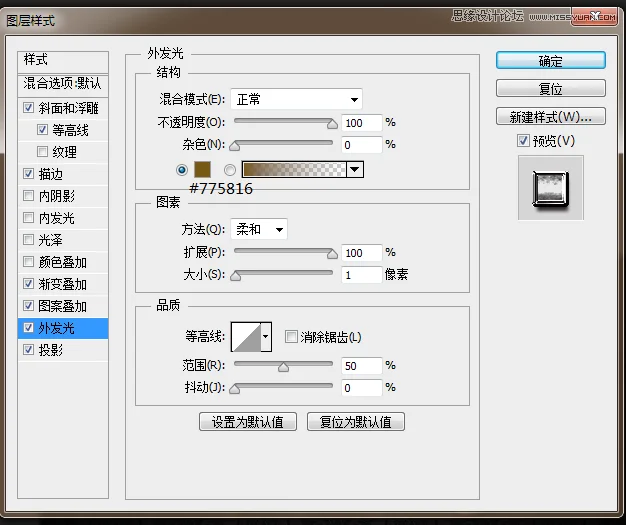
Task: Enable 纹理 checkbox
Action: 42,152
